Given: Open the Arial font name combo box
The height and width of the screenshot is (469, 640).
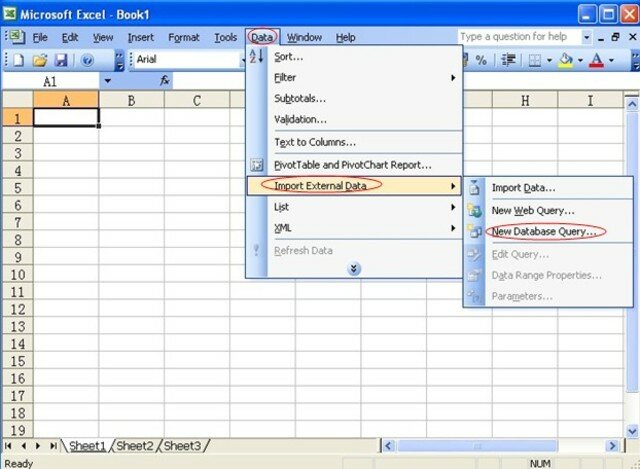Looking at the screenshot, I should (x=189, y=60).
